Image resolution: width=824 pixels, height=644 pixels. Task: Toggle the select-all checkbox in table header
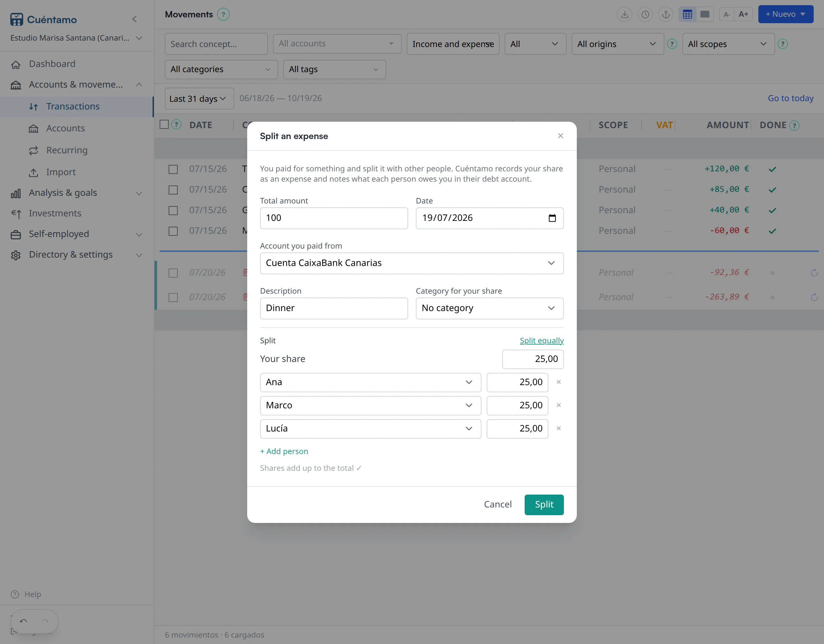pyautogui.click(x=164, y=124)
